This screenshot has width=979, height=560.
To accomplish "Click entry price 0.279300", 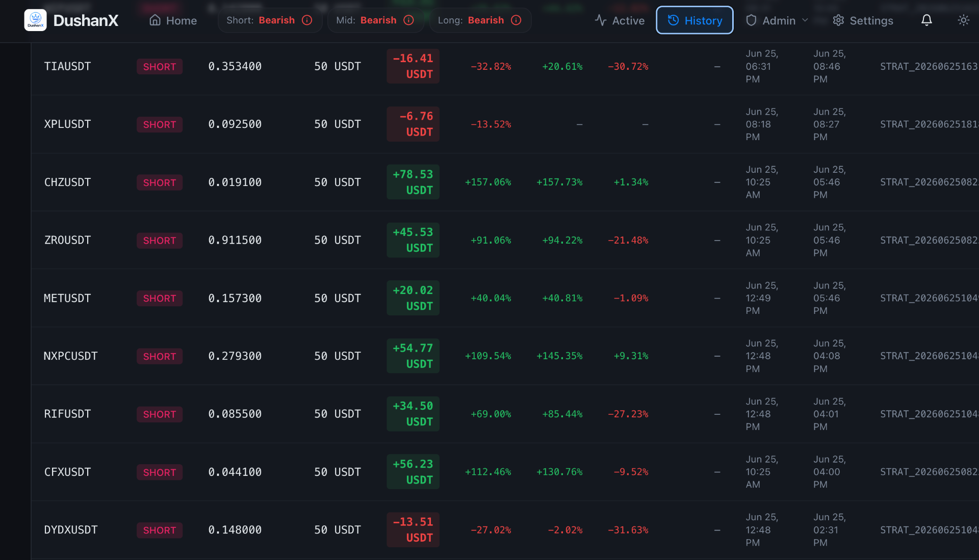I will [235, 356].
